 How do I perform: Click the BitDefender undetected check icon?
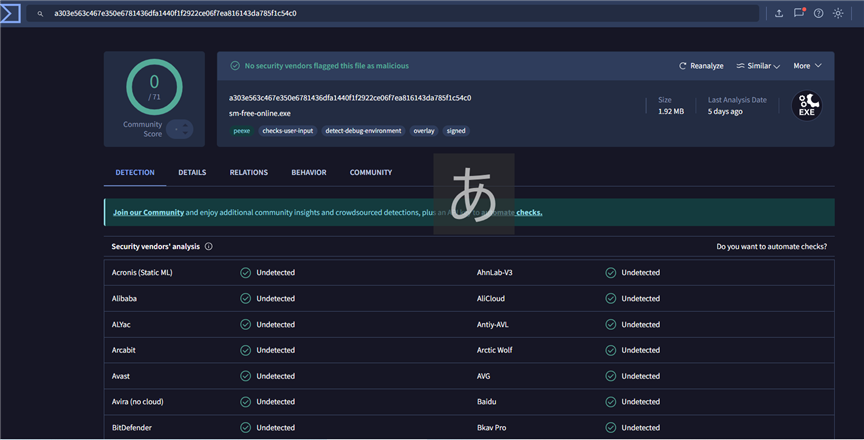pyautogui.click(x=246, y=427)
